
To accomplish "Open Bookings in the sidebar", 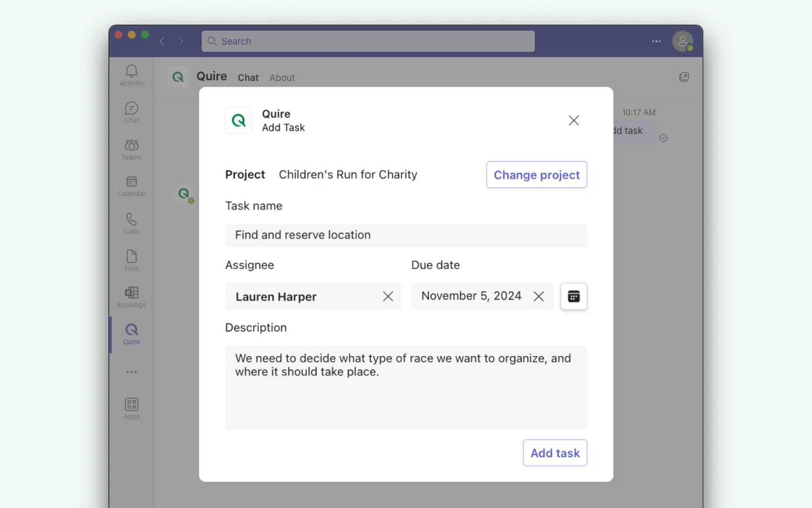I will [x=131, y=298].
